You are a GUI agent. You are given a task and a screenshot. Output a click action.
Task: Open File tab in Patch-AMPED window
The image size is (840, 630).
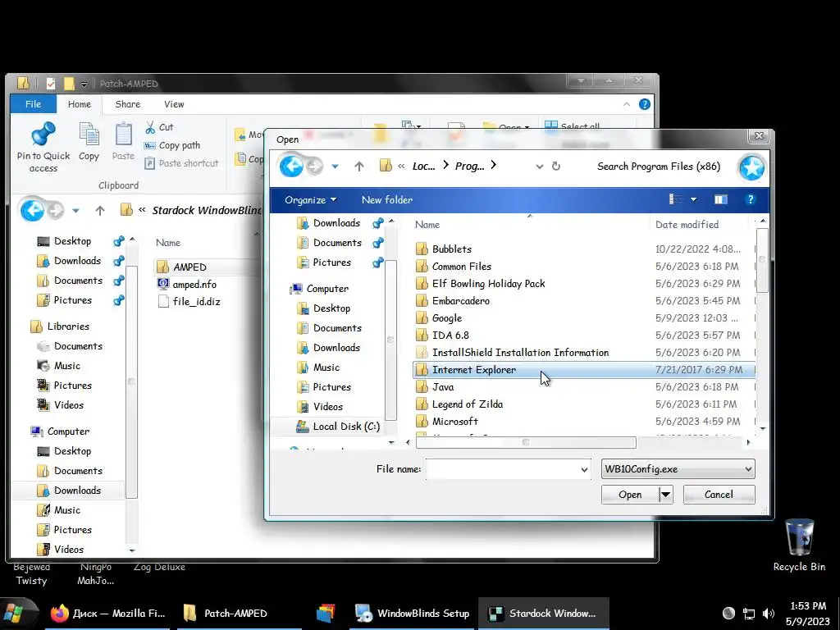[33, 104]
